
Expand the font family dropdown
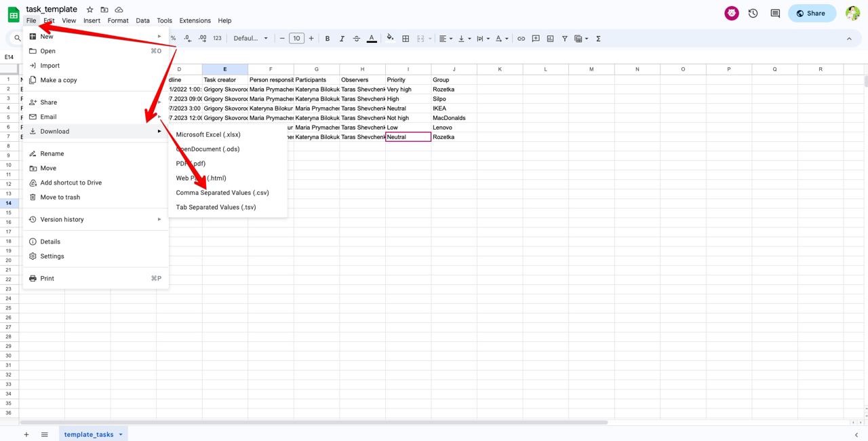(x=251, y=39)
